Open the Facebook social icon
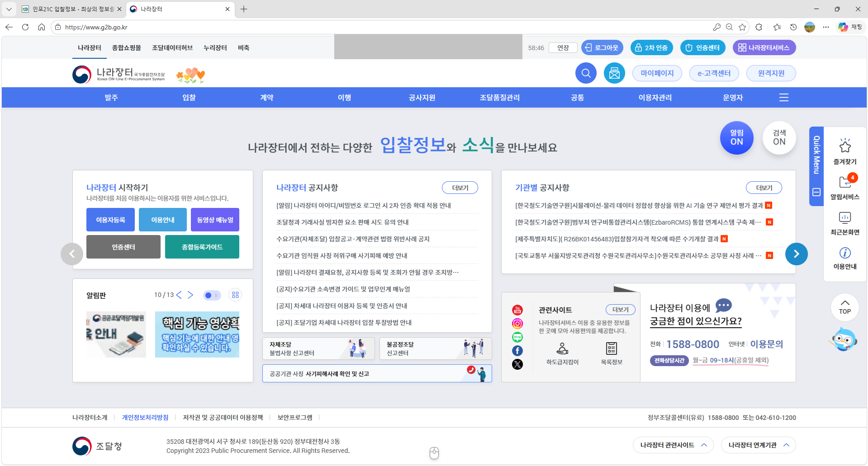 (517, 351)
